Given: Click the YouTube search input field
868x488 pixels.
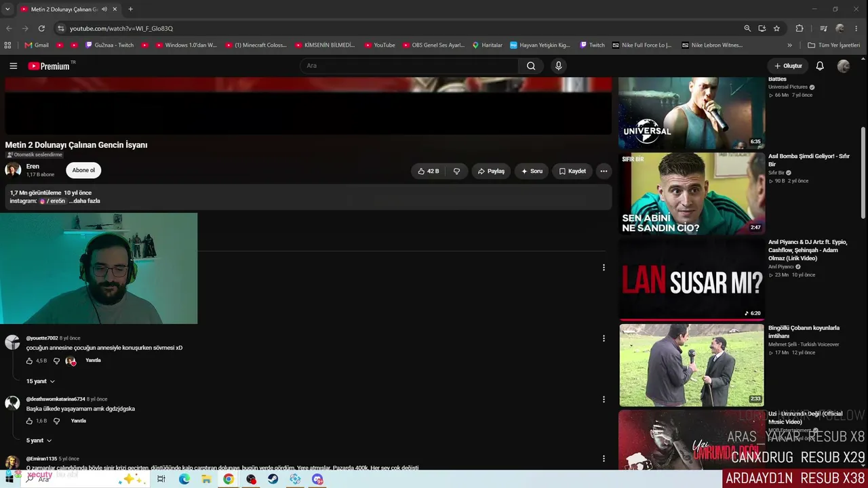Looking at the screenshot, I should click(x=409, y=66).
